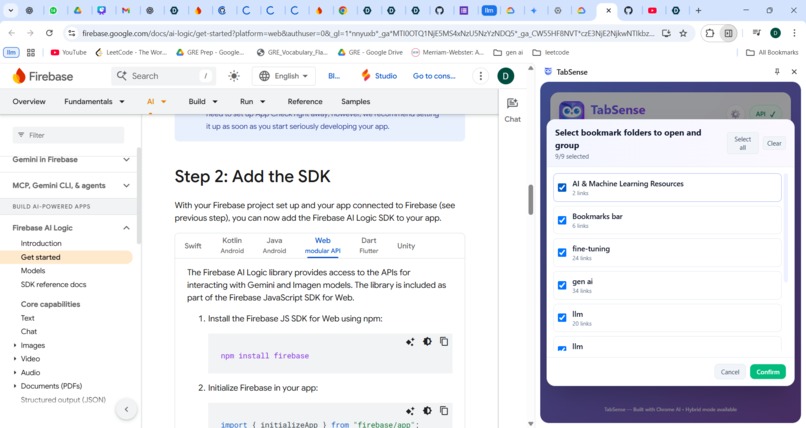Copy the import initializeApp code block
Screen dimensions: 806x428
tap(444, 411)
